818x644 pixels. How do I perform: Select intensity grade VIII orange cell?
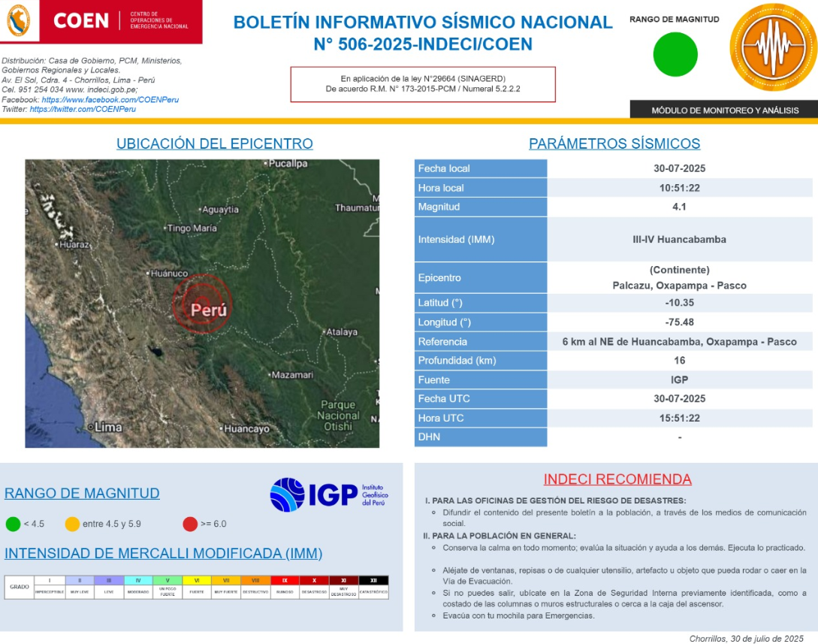(255, 580)
